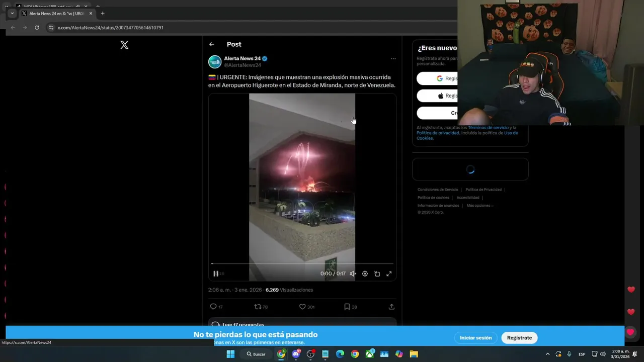Like the post with 301 likes
The width and height of the screenshot is (644, 362).
(x=307, y=307)
